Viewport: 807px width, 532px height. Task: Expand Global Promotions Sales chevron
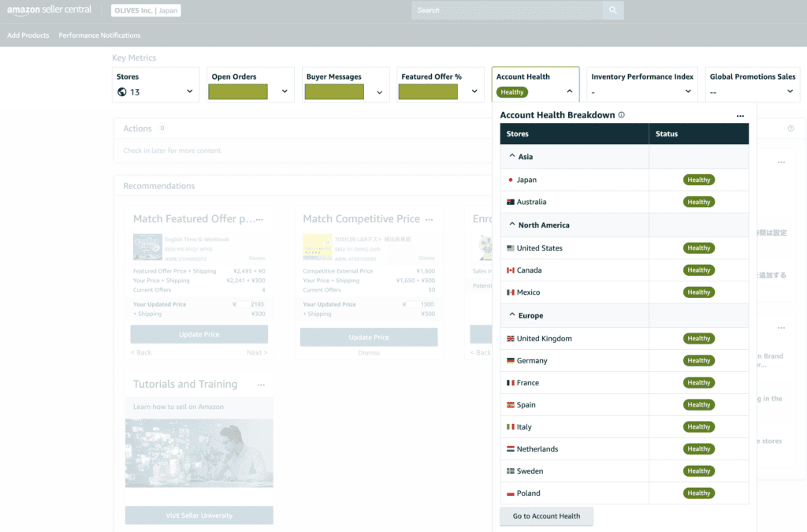tap(790, 91)
